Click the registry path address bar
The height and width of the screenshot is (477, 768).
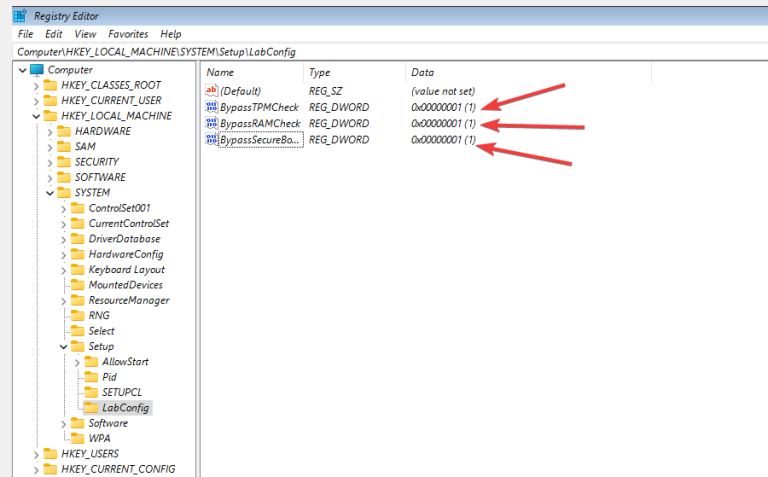390,52
